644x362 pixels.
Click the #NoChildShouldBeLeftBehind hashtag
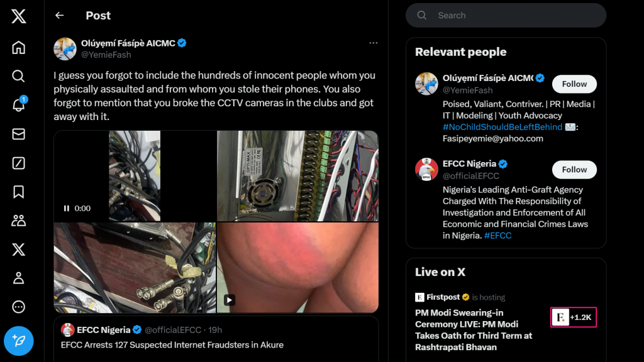(502, 127)
